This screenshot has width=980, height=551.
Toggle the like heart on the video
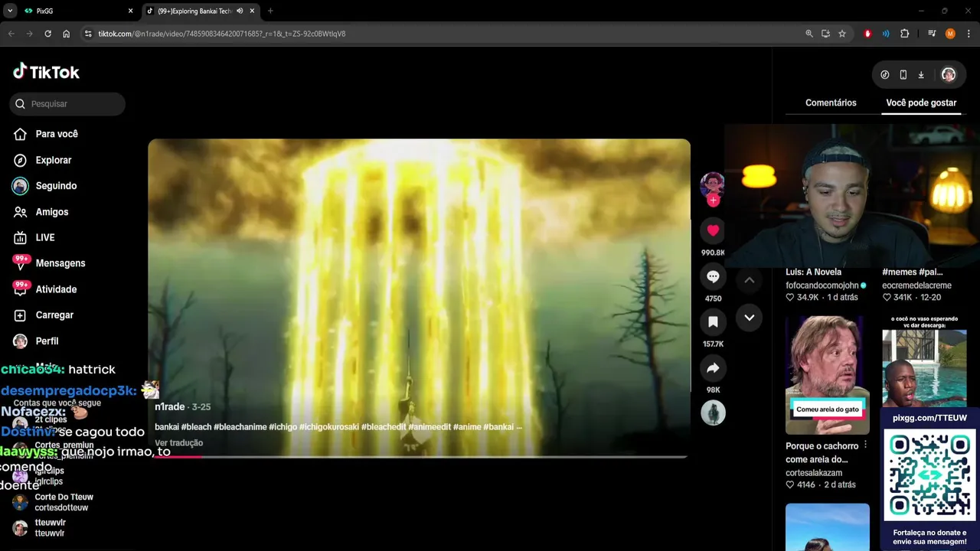point(713,230)
